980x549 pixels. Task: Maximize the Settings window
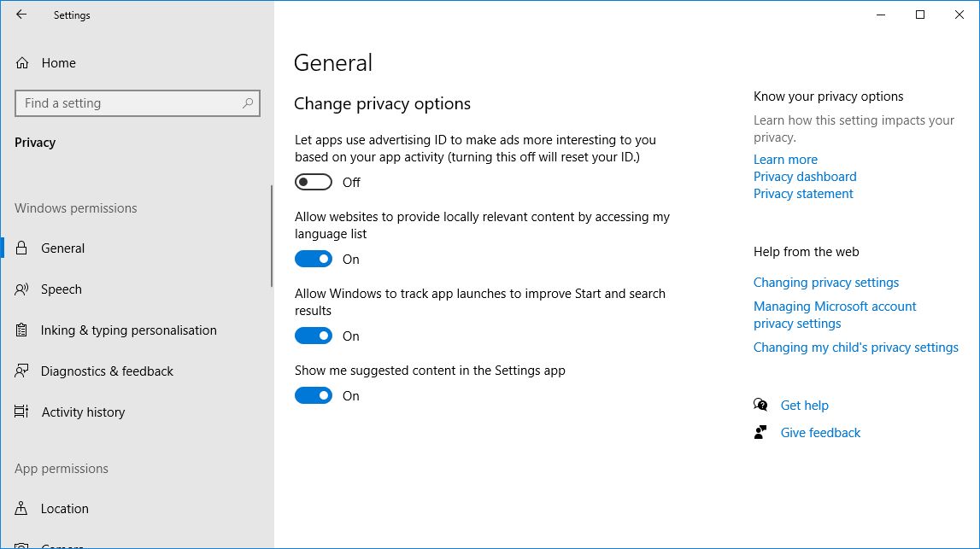coord(920,15)
